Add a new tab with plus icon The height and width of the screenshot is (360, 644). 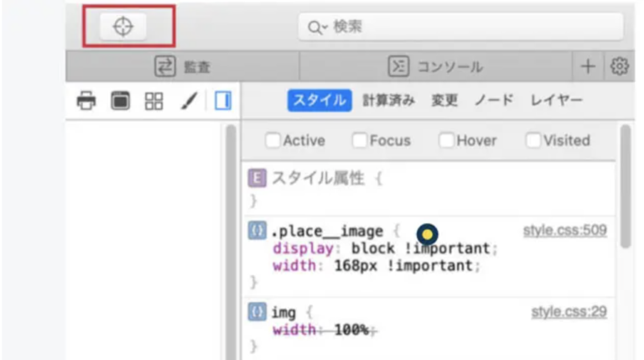pos(588,66)
